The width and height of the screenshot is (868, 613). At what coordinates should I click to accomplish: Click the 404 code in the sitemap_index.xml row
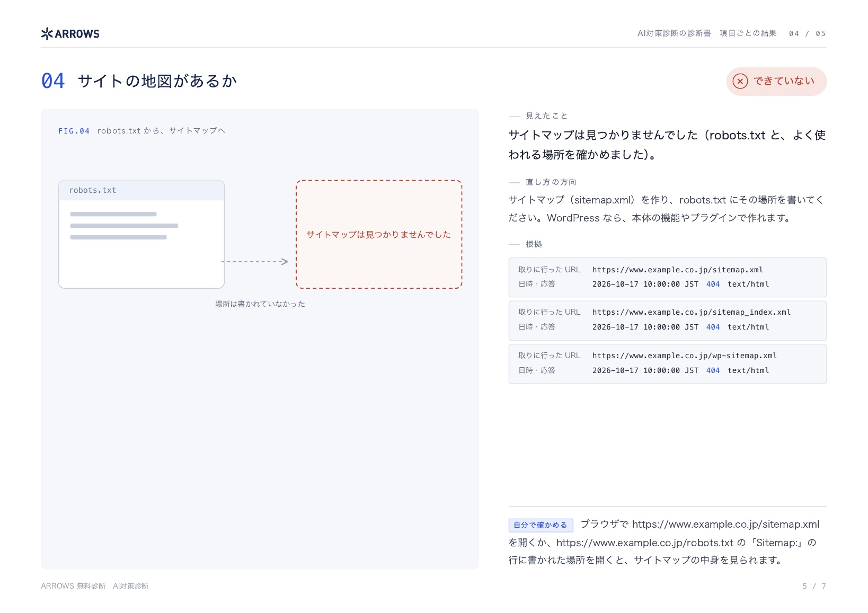[713, 327]
